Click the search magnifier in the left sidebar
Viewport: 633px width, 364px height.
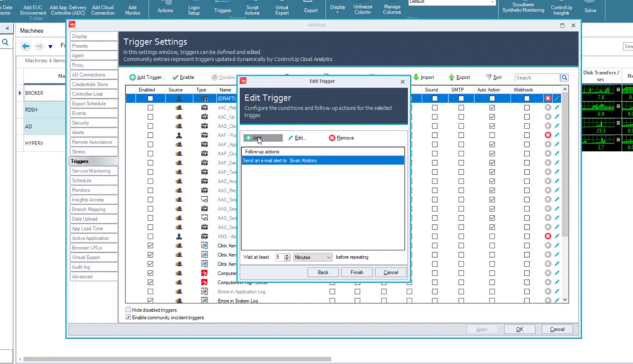pos(5,43)
